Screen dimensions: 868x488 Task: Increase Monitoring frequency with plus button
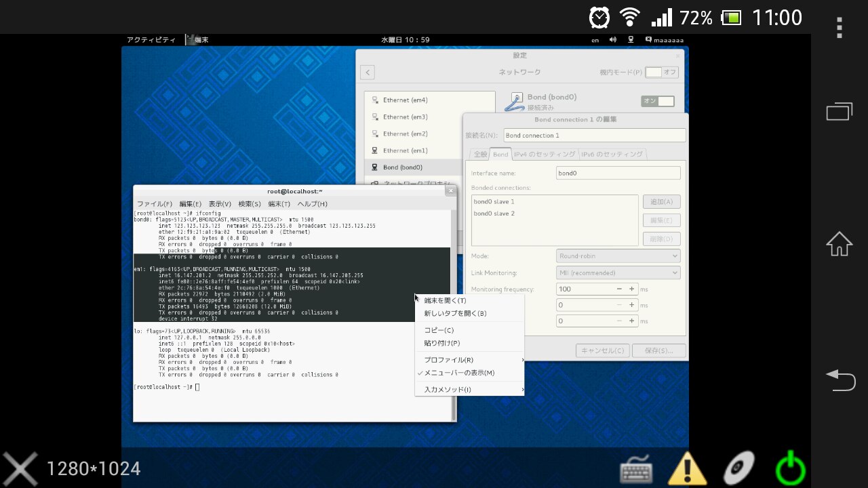click(631, 289)
